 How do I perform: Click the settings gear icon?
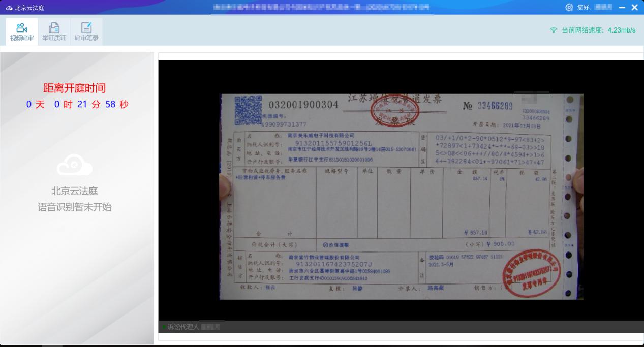[569, 7]
